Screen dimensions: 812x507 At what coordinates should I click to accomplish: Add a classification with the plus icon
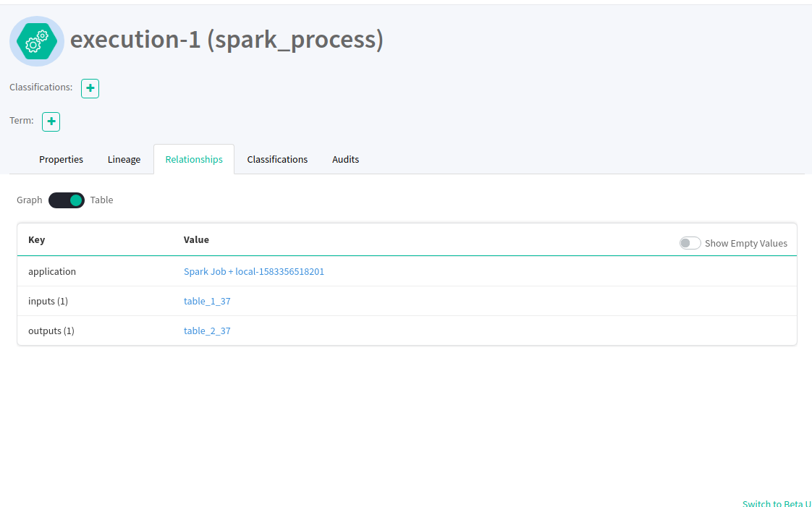90,88
